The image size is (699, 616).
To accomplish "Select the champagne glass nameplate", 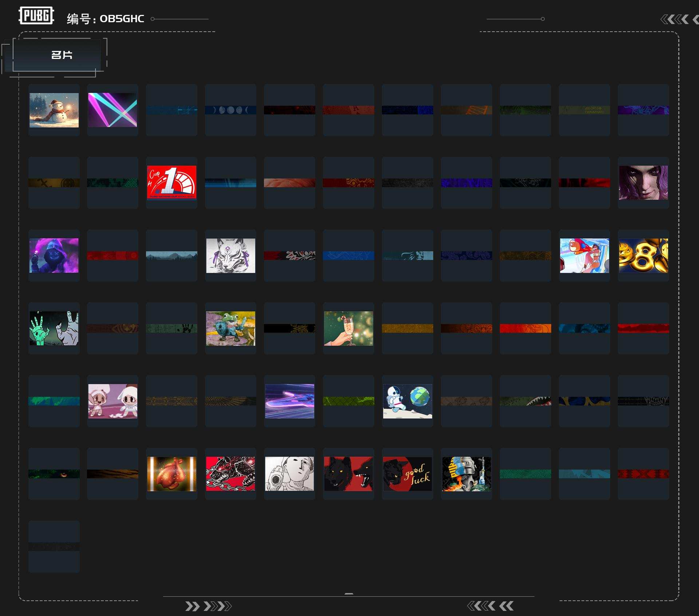I will (348, 328).
